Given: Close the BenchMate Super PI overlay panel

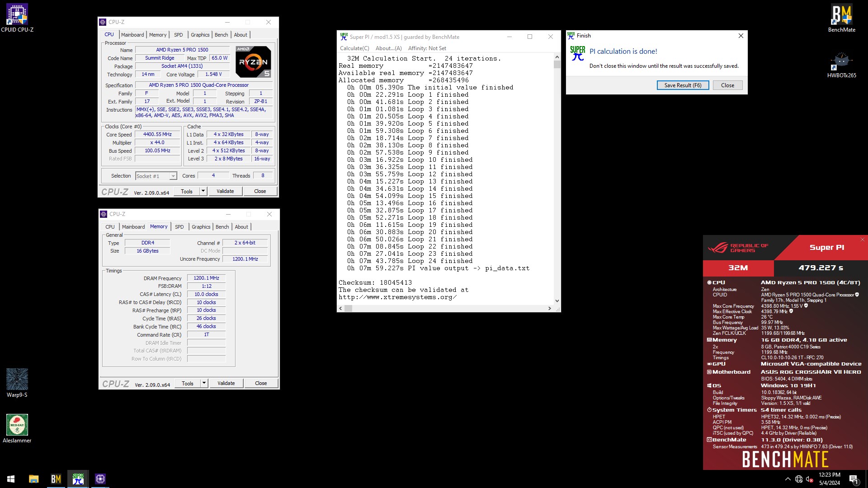Looking at the screenshot, I should [x=863, y=239].
